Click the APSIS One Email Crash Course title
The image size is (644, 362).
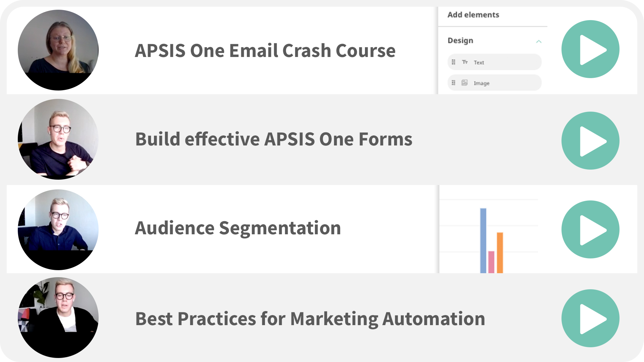(x=265, y=51)
